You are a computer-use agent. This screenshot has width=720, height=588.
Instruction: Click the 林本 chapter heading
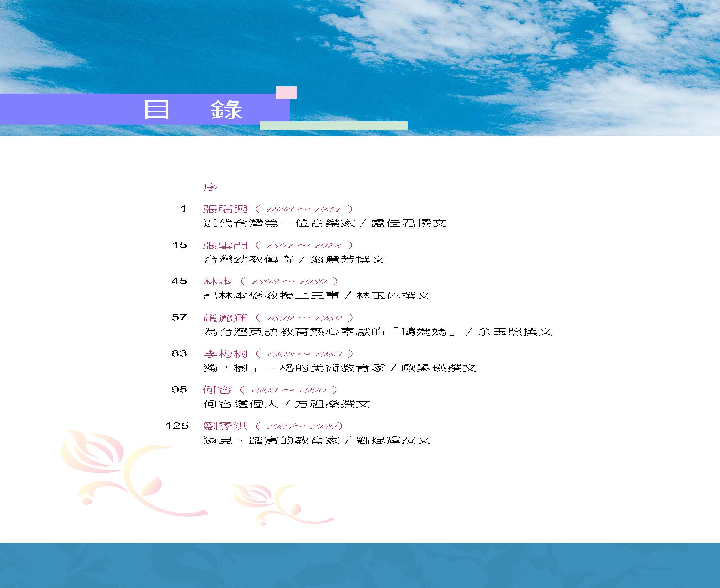217,282
